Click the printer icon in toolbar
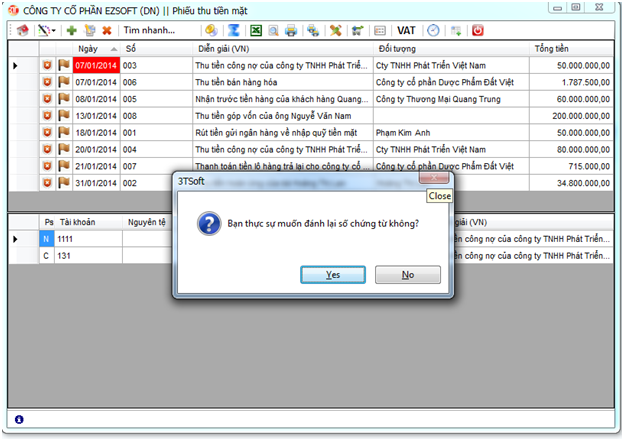This screenshot has height=441, width=622. point(291,31)
